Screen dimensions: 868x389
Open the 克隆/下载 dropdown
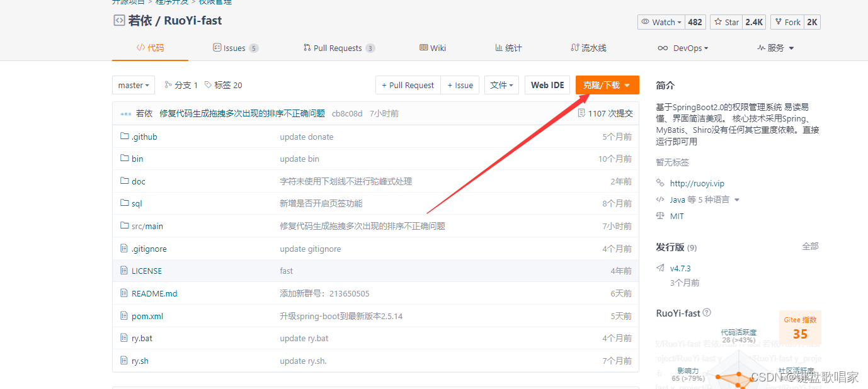(x=607, y=85)
